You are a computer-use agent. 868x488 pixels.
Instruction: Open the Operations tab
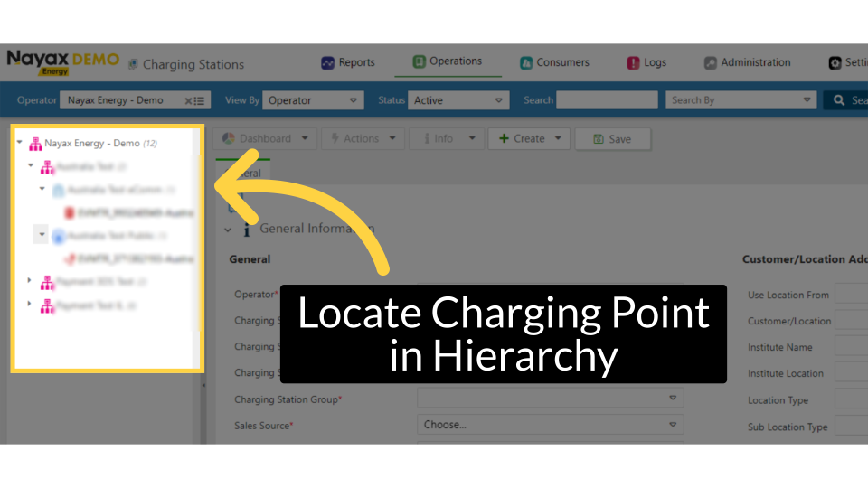click(x=448, y=61)
